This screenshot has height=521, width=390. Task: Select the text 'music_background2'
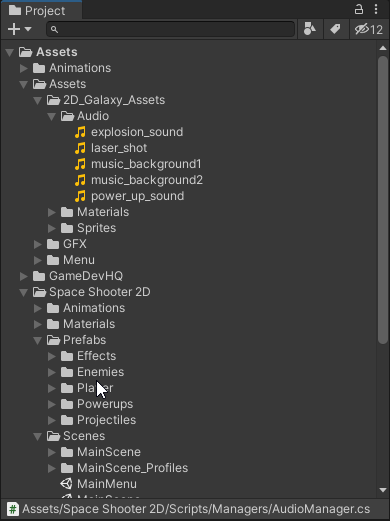pos(147,180)
